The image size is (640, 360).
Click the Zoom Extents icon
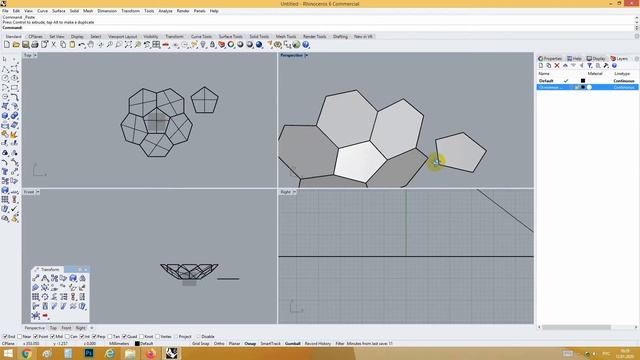coord(128,45)
